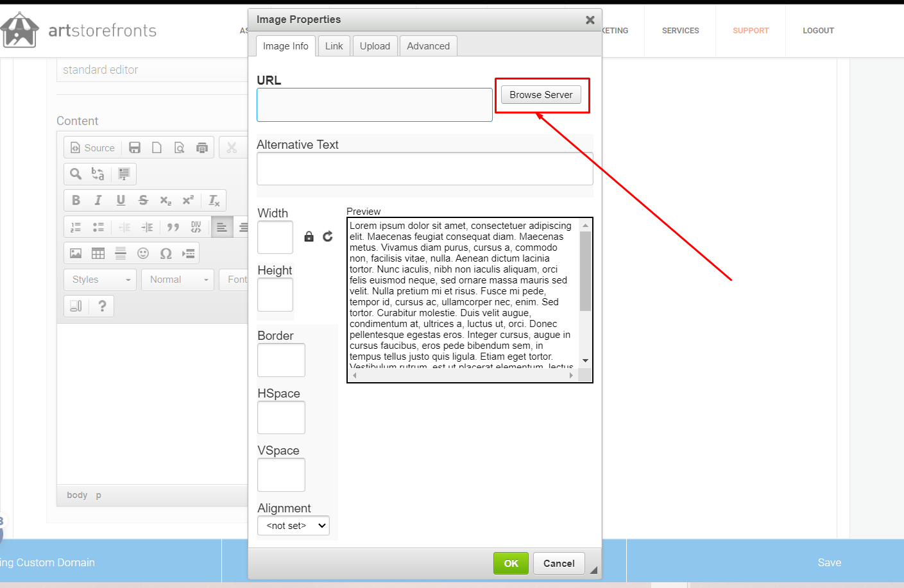The width and height of the screenshot is (904, 588).
Task: Open the SUPPORT navigation link
Action: [x=751, y=31]
